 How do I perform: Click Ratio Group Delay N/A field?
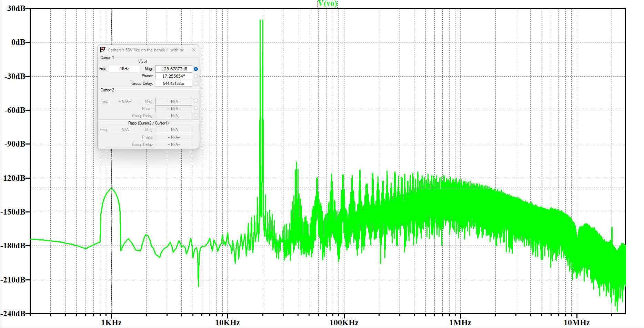pos(173,145)
